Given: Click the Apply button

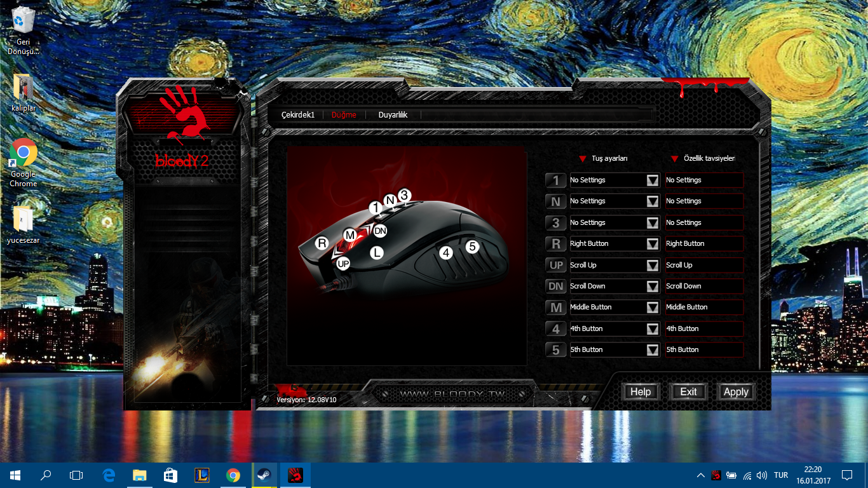Looking at the screenshot, I should (736, 392).
